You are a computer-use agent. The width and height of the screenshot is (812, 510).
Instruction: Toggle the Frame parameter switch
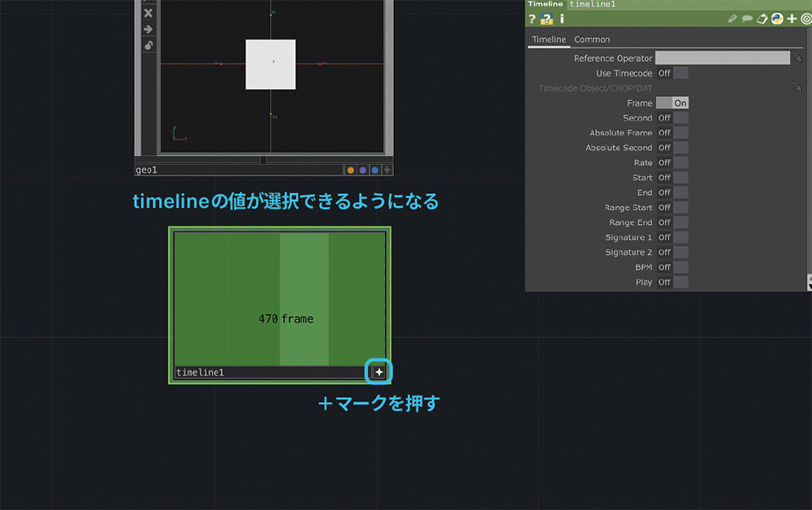(x=672, y=103)
